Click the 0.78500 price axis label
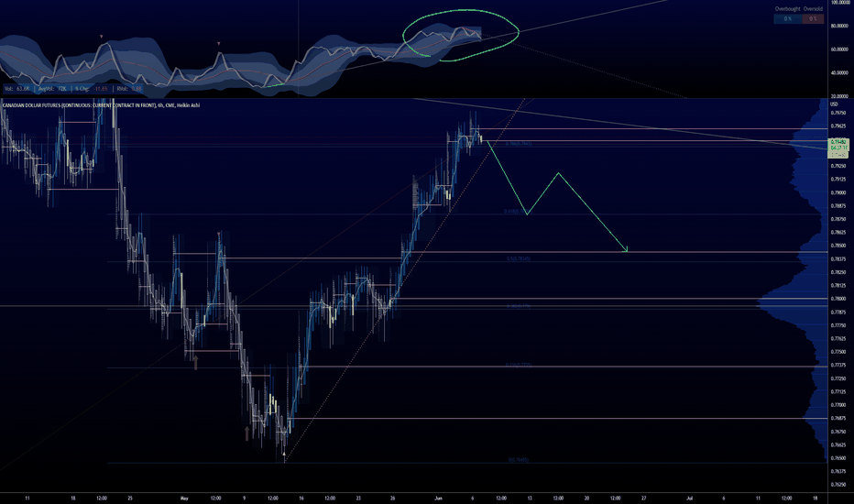Screen dimensions: 854x504 [838, 246]
